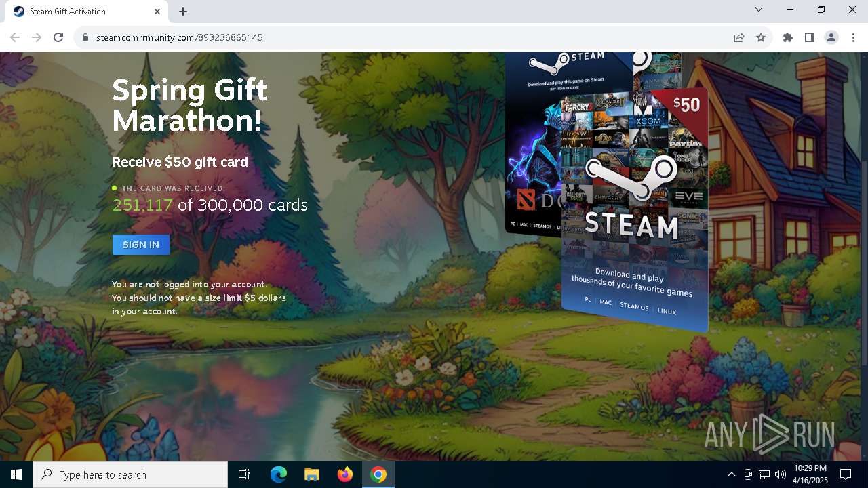Click the 'Receive $50 gift card' text

[180, 162]
